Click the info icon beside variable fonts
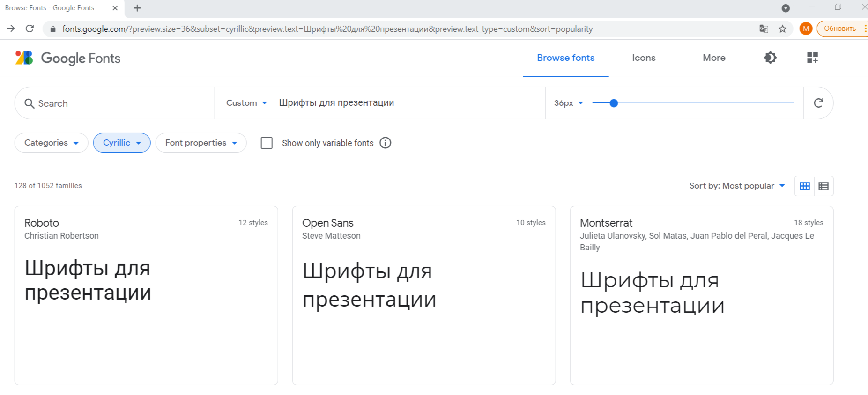This screenshot has width=868, height=395. (x=385, y=143)
